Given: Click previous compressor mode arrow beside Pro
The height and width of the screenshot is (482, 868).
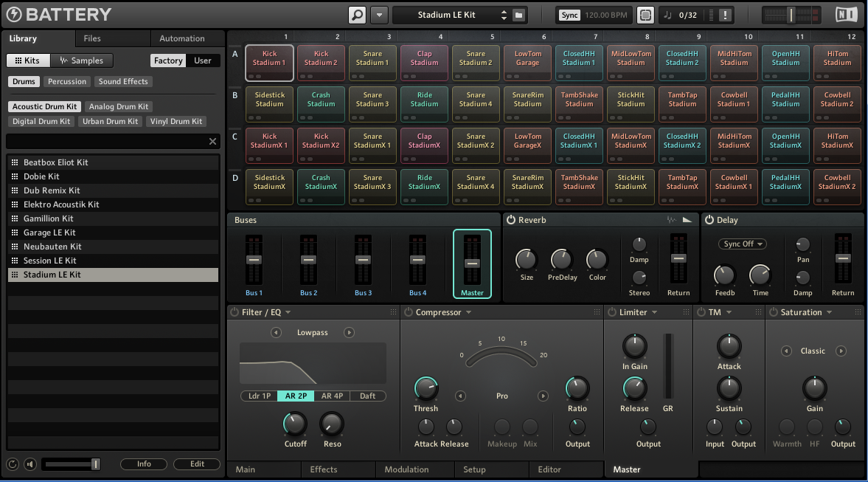Looking at the screenshot, I should 461,396.
